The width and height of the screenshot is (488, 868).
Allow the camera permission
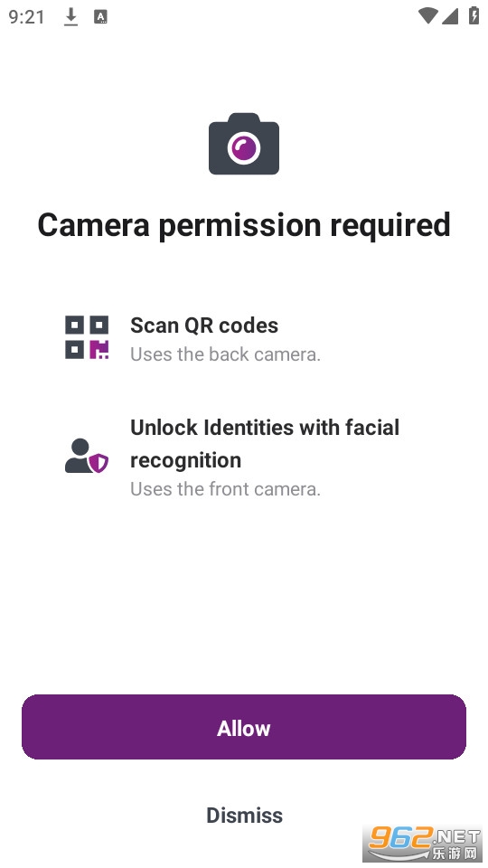click(x=244, y=727)
